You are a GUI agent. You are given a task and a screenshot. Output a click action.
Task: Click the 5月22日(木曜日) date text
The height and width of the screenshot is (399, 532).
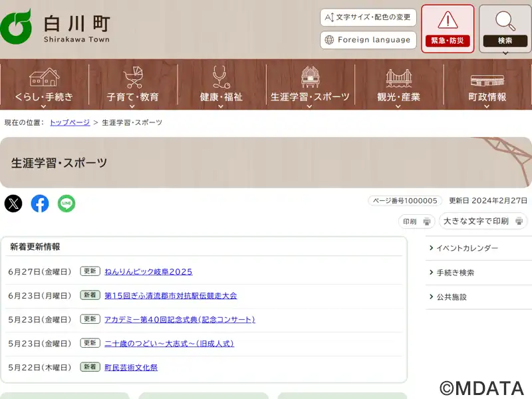pyautogui.click(x=40, y=368)
